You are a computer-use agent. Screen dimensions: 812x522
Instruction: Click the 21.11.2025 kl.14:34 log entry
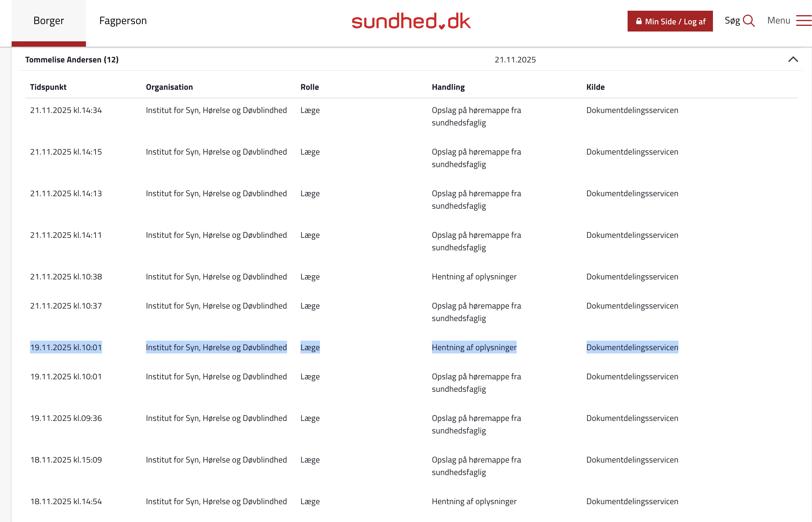[66, 110]
